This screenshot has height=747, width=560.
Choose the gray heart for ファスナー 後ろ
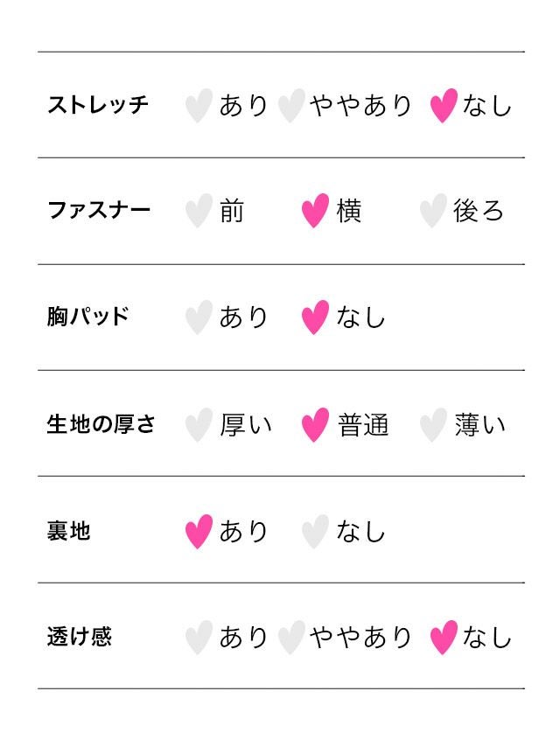coord(432,212)
